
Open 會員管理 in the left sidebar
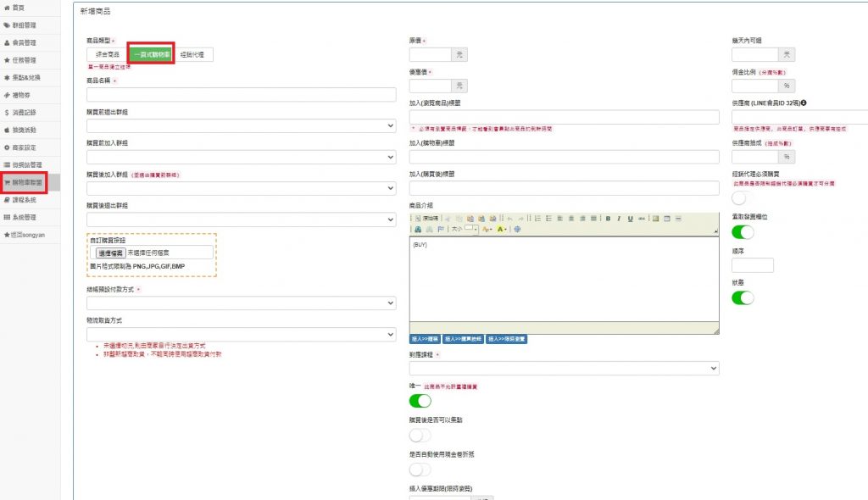24,42
